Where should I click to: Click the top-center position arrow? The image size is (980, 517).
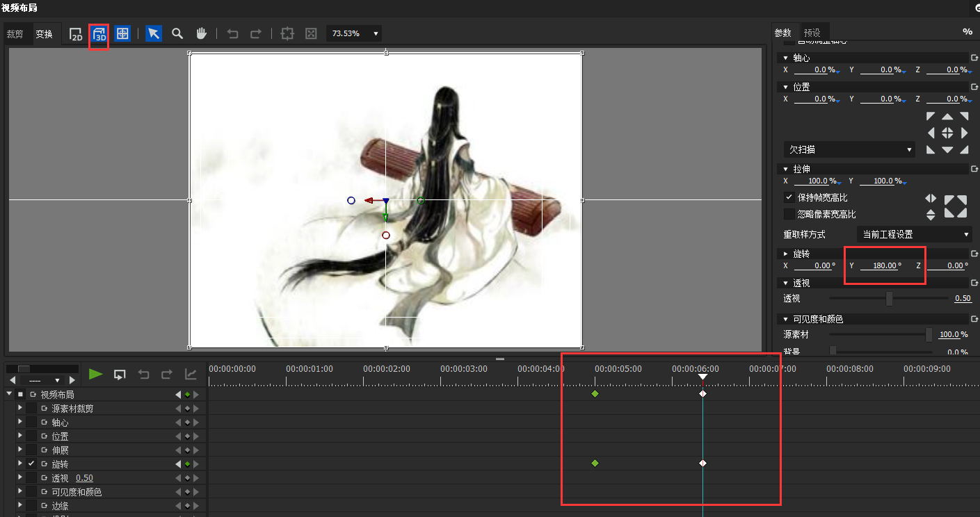pos(947,116)
